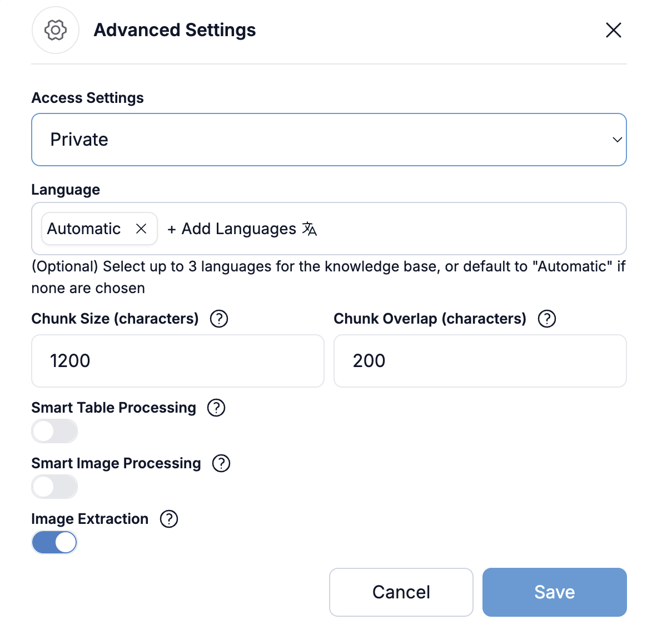Click the Automatic language chip
Viewport: 657px width, 644px height.
[x=84, y=229]
